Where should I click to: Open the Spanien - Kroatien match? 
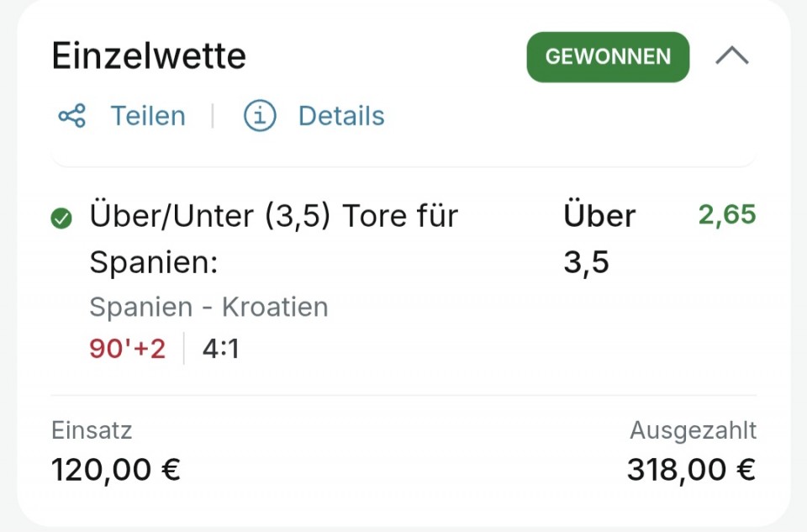pos(208,307)
